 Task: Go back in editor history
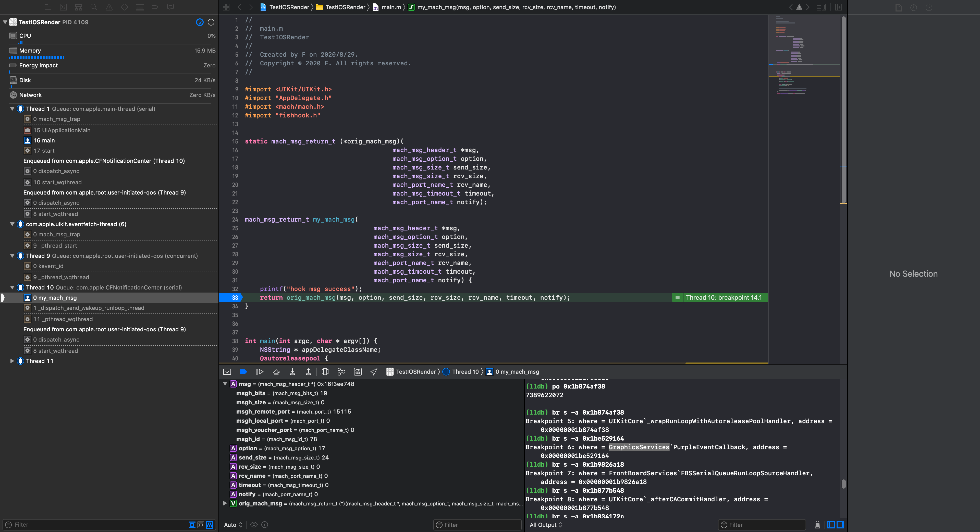click(240, 7)
